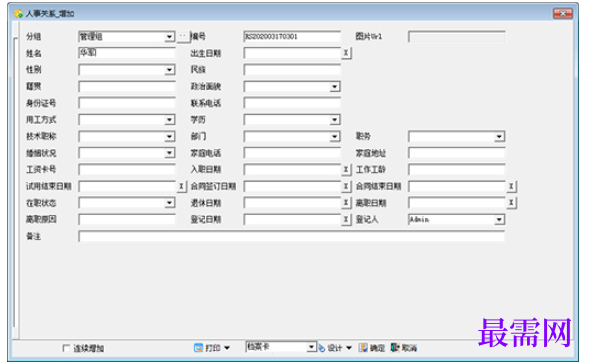Open the 性别 dropdown

click(169, 70)
